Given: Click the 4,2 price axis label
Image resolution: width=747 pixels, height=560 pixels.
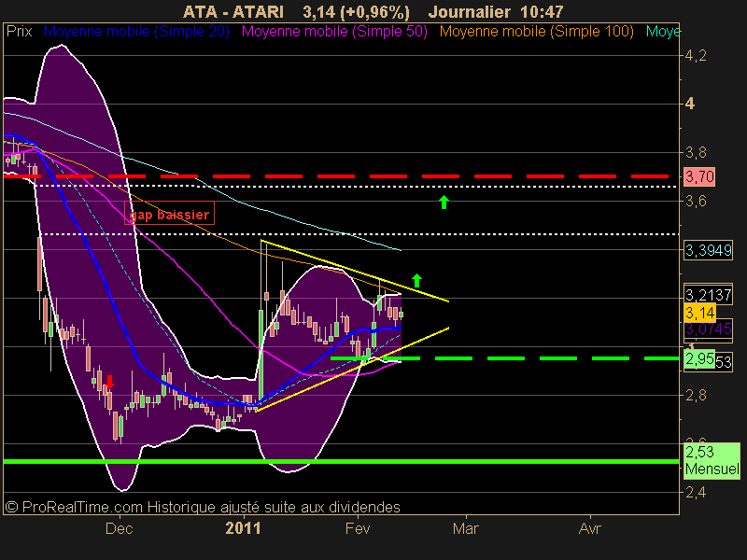Looking at the screenshot, I should click(696, 56).
